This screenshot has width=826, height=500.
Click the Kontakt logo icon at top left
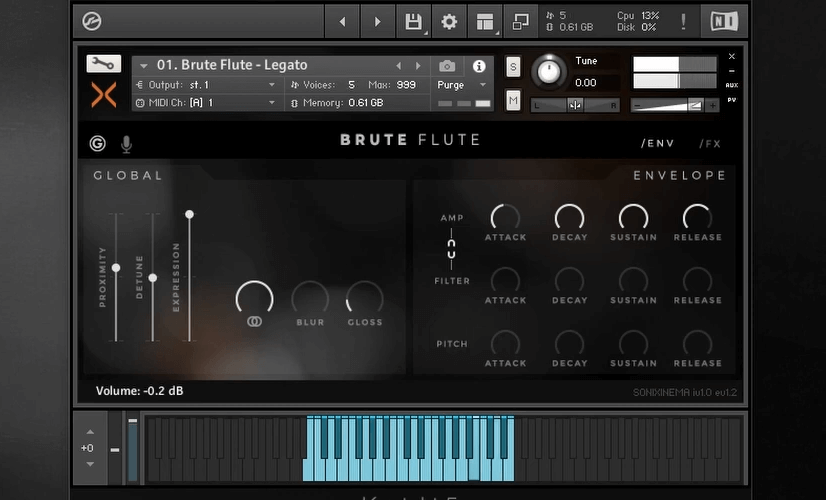click(92, 22)
